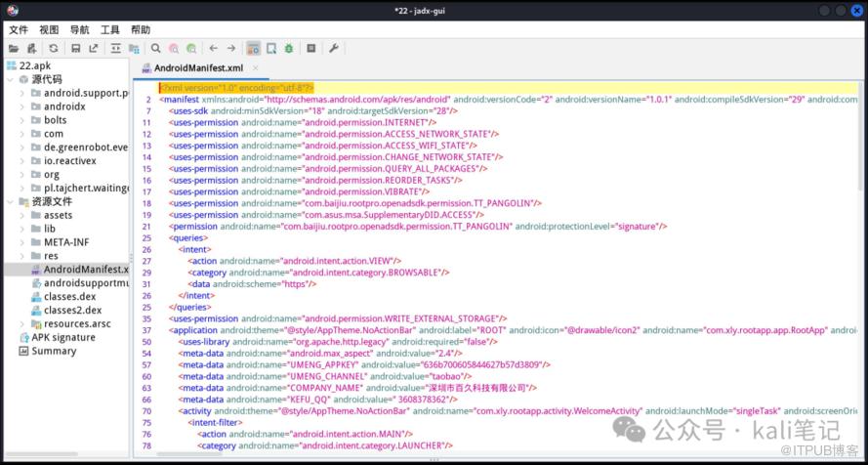Toggle sync with editor toolbar button
The image size is (868, 465).
point(115,48)
